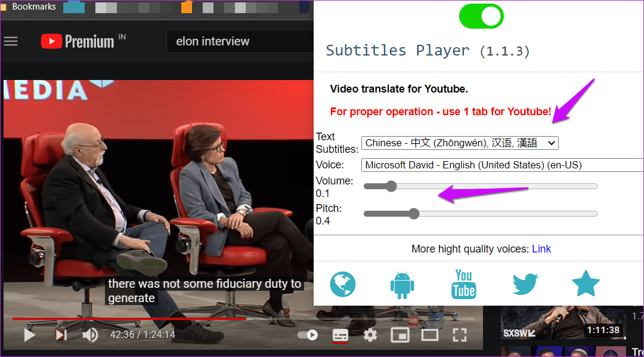The image size is (644, 357).
Task: Open the player settings gear
Action: (x=370, y=335)
